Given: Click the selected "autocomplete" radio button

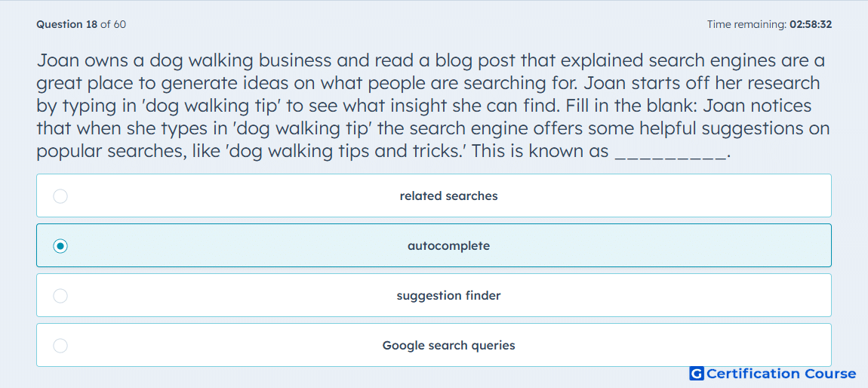Looking at the screenshot, I should tap(60, 246).
